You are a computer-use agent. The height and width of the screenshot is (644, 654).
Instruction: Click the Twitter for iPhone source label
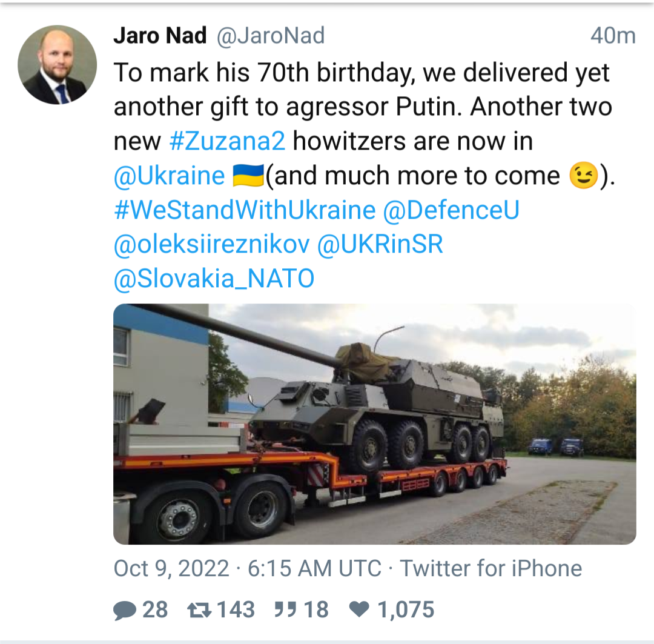(x=490, y=568)
